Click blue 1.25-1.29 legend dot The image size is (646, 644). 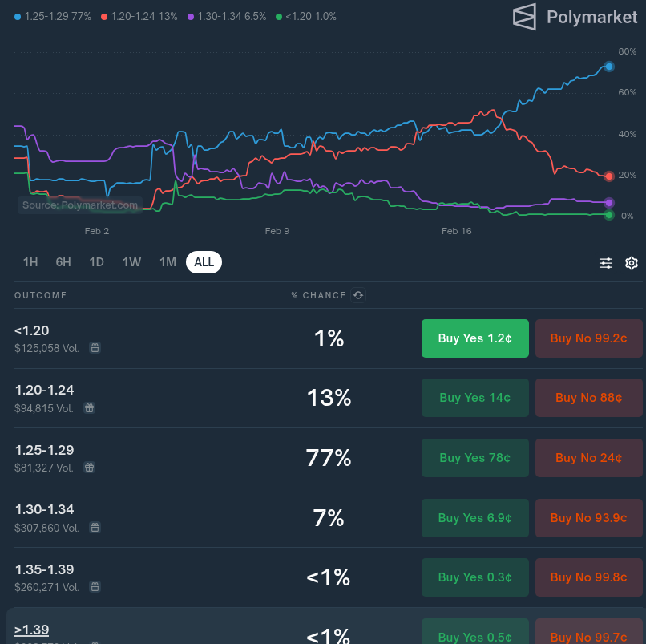pyautogui.click(x=18, y=17)
